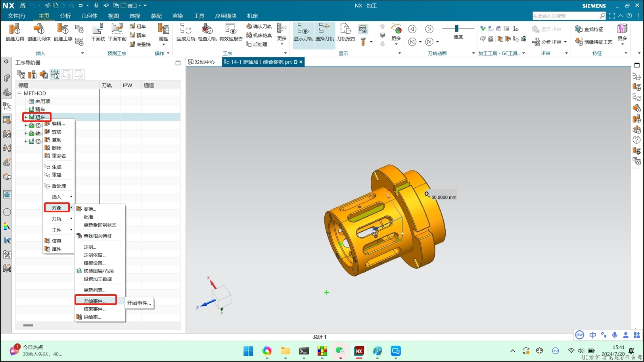644x362 pixels.
Task: Click the play forward button in 刀轨动画
Action: click(x=429, y=29)
